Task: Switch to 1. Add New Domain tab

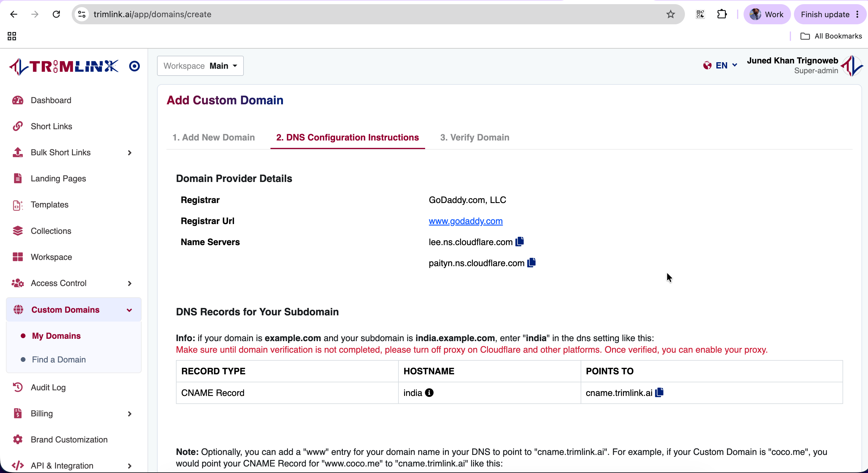Action: click(214, 138)
